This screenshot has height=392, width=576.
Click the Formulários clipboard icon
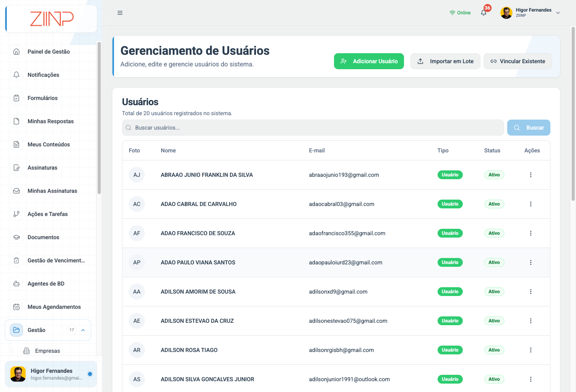[16, 98]
